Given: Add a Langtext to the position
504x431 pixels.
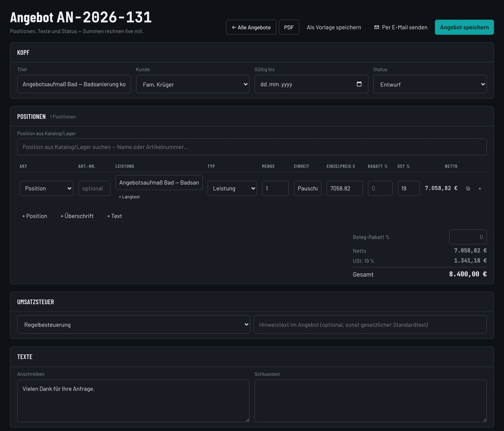Looking at the screenshot, I should click(129, 197).
